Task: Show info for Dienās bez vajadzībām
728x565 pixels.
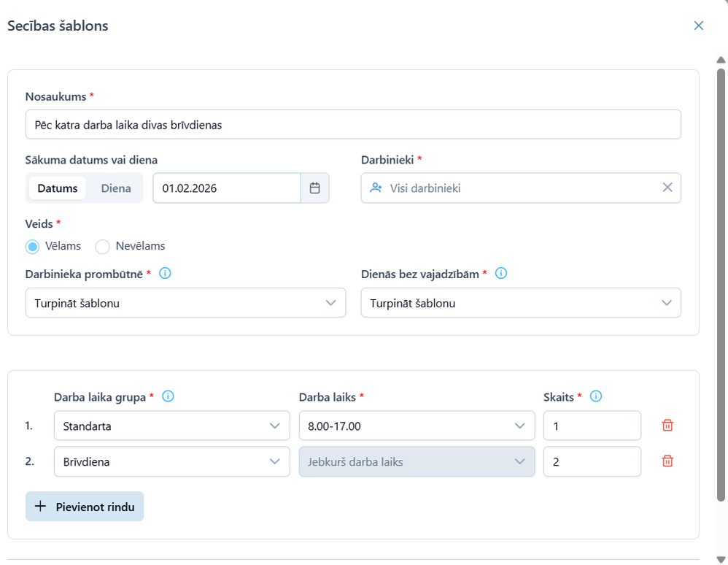Action: (501, 273)
